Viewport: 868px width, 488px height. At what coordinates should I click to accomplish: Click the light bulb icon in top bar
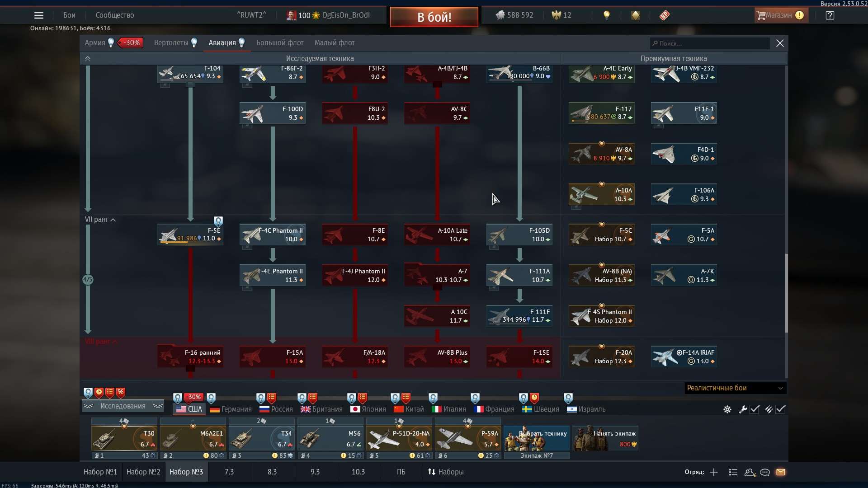pos(607,15)
